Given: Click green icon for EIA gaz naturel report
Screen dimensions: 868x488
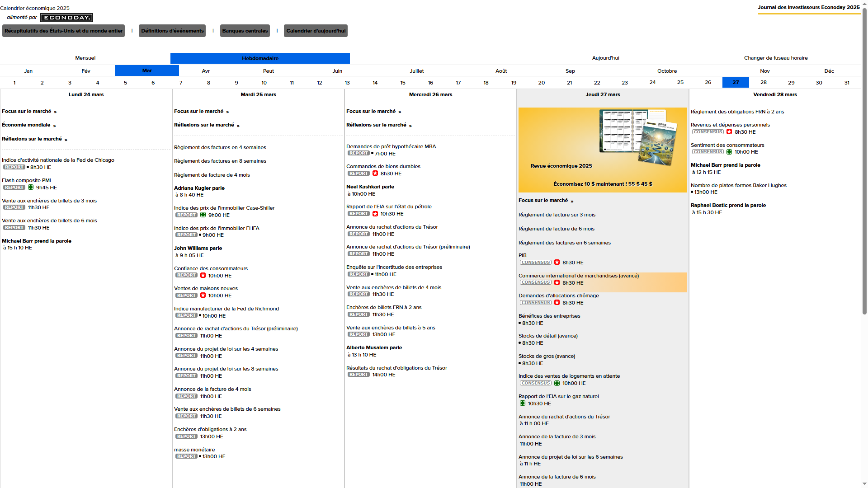Looking at the screenshot, I should (x=523, y=403).
